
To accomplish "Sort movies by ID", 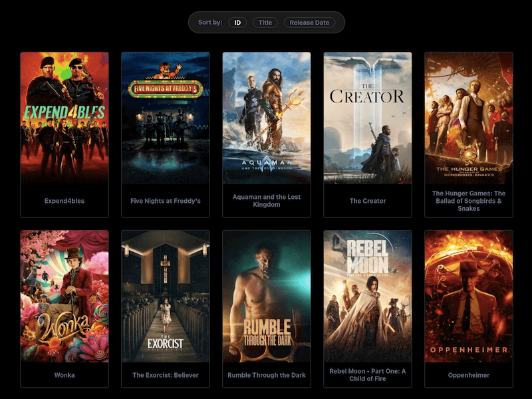I will pyautogui.click(x=237, y=23).
